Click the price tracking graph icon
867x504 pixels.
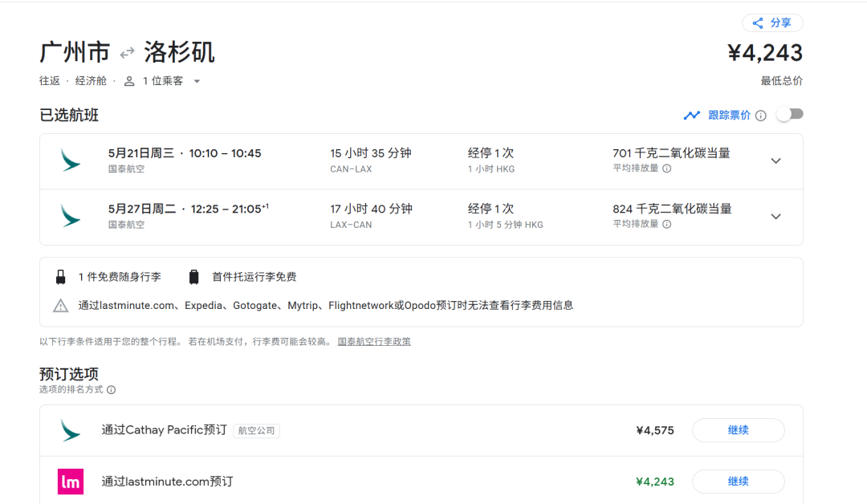691,116
